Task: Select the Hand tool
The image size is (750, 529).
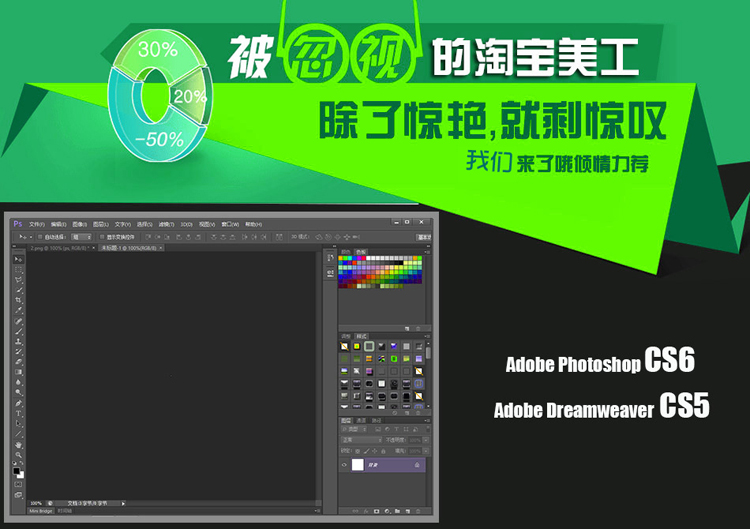Action: [18, 445]
